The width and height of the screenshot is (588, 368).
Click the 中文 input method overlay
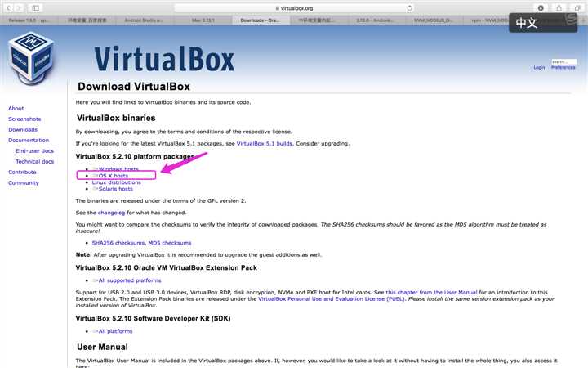pos(543,23)
